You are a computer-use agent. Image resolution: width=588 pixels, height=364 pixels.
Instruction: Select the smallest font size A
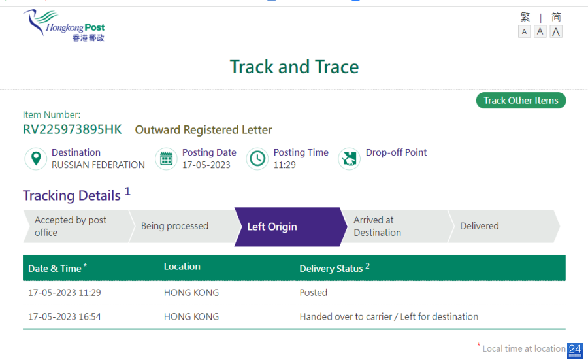click(524, 31)
